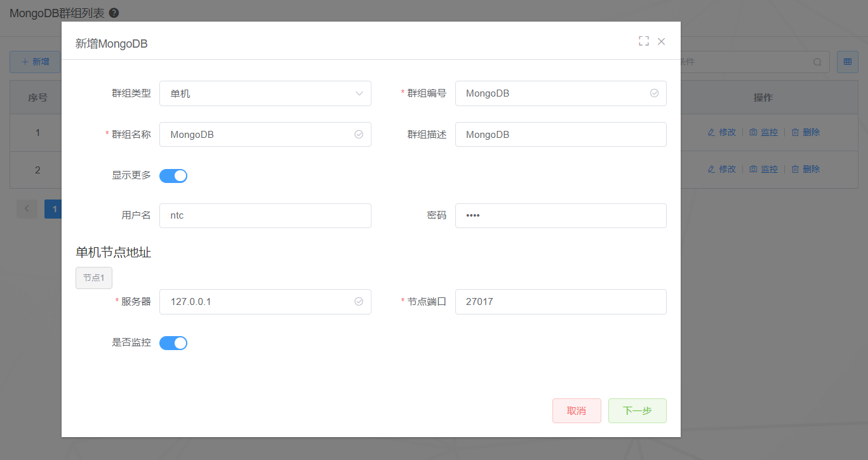868x460 pixels.
Task: Select page 1 in pagination
Action: tap(53, 208)
